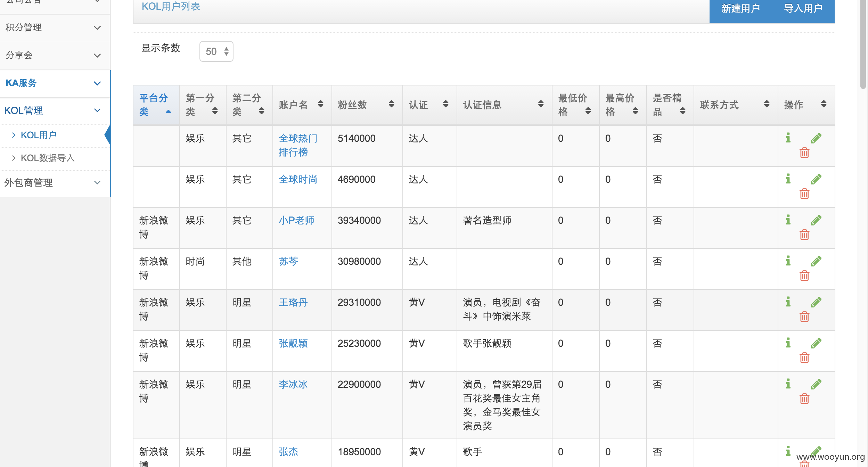This screenshot has width=868, height=467.
Task: Open 全球时尚 account link
Action: point(298,179)
